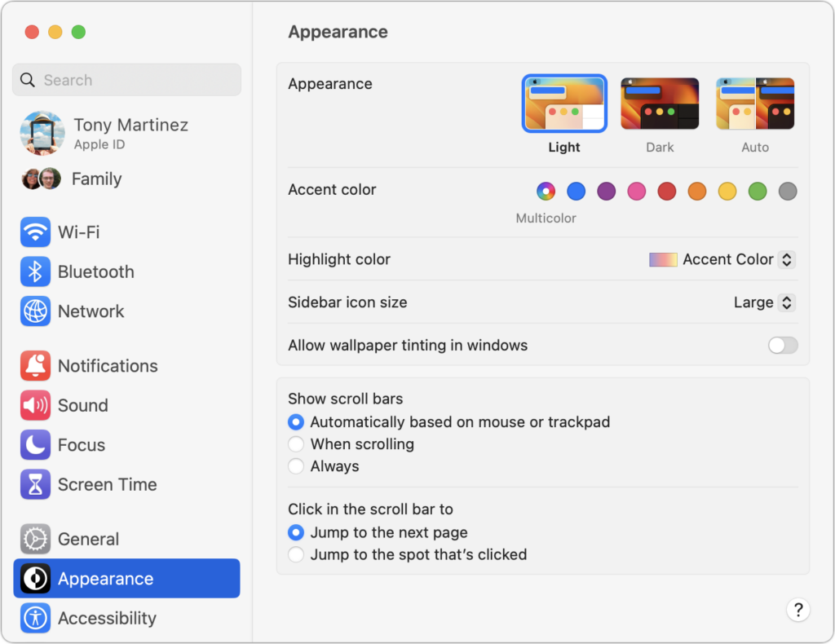
Task: Click the Screen Time hourglass icon
Action: pos(35,484)
